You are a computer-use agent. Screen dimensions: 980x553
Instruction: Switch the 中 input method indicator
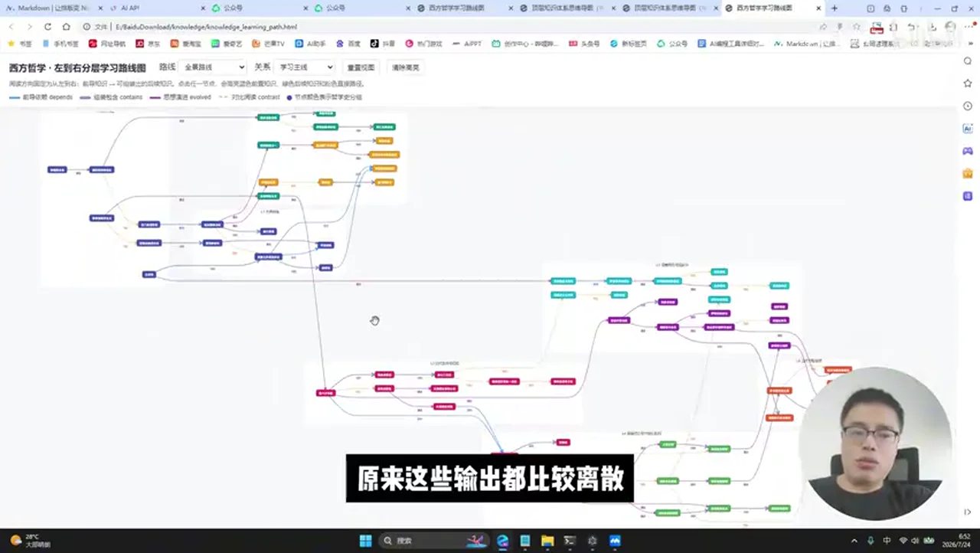click(887, 541)
